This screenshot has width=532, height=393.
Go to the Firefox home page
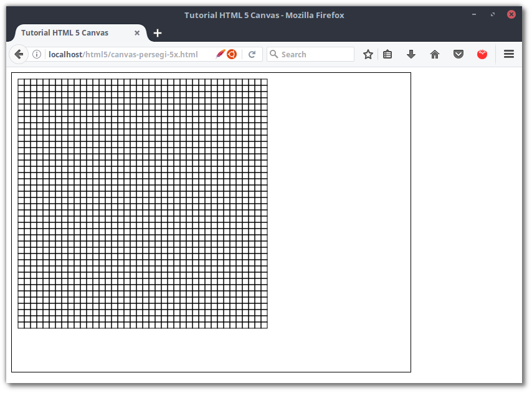pos(435,54)
